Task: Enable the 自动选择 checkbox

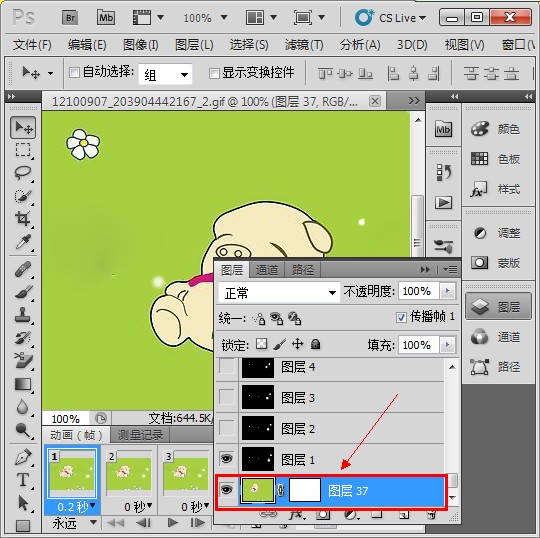Action: [x=74, y=73]
